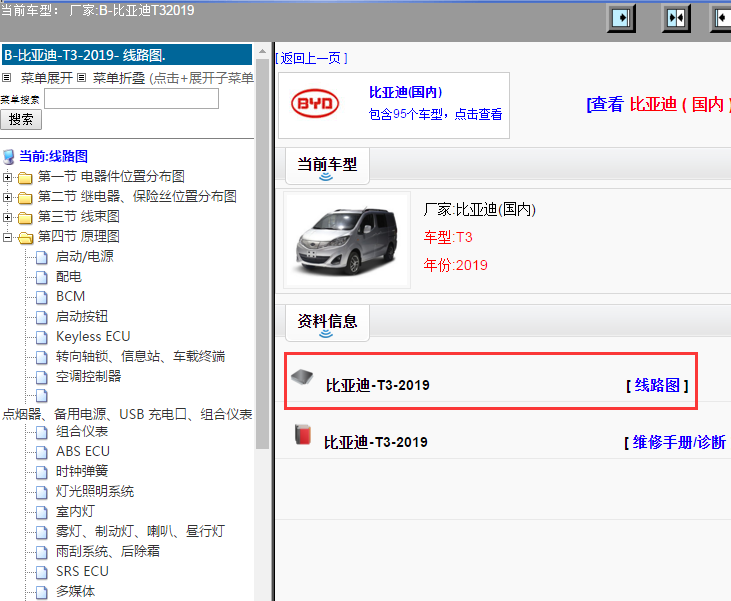Open the 组合仪表 schematic

[x=82, y=431]
